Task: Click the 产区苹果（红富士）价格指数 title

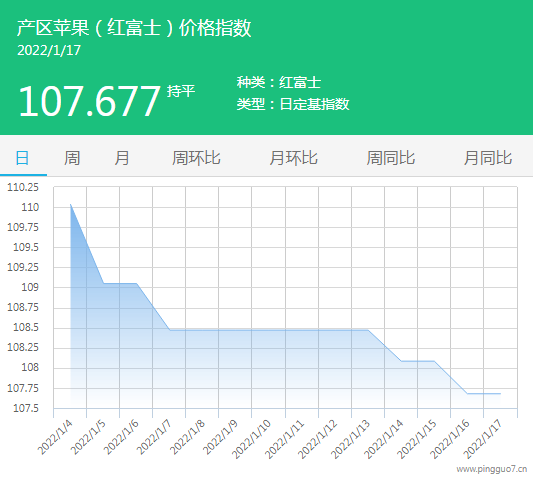Action: pos(134,28)
